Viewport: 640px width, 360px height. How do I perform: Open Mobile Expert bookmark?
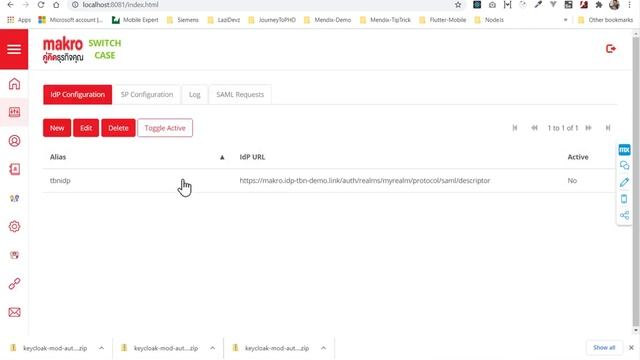(135, 20)
